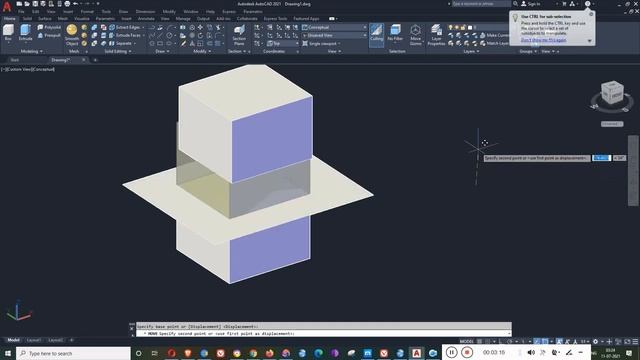Open Firefox from the taskbar

tap(269, 353)
